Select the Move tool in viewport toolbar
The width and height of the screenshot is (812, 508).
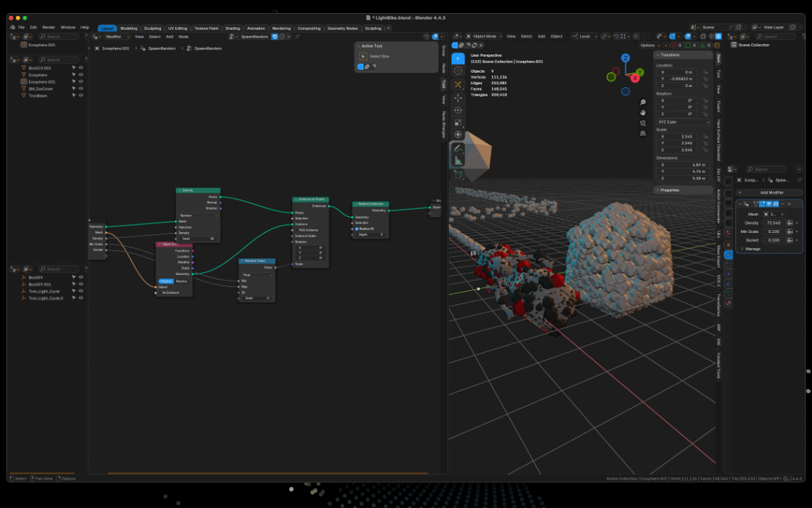(x=457, y=97)
